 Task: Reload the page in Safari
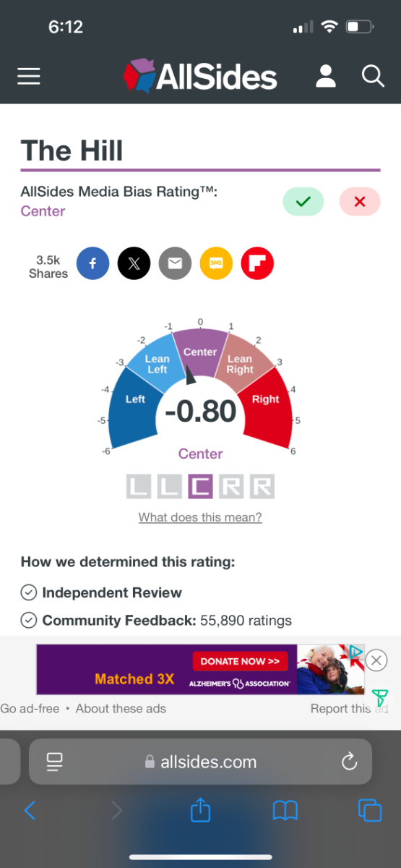pyautogui.click(x=349, y=761)
